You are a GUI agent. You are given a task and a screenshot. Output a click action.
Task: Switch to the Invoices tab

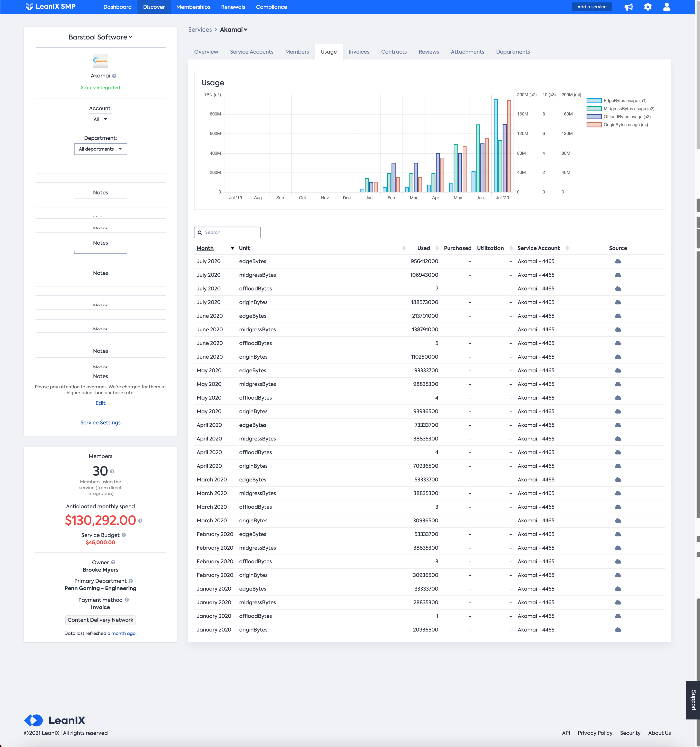pyautogui.click(x=359, y=52)
